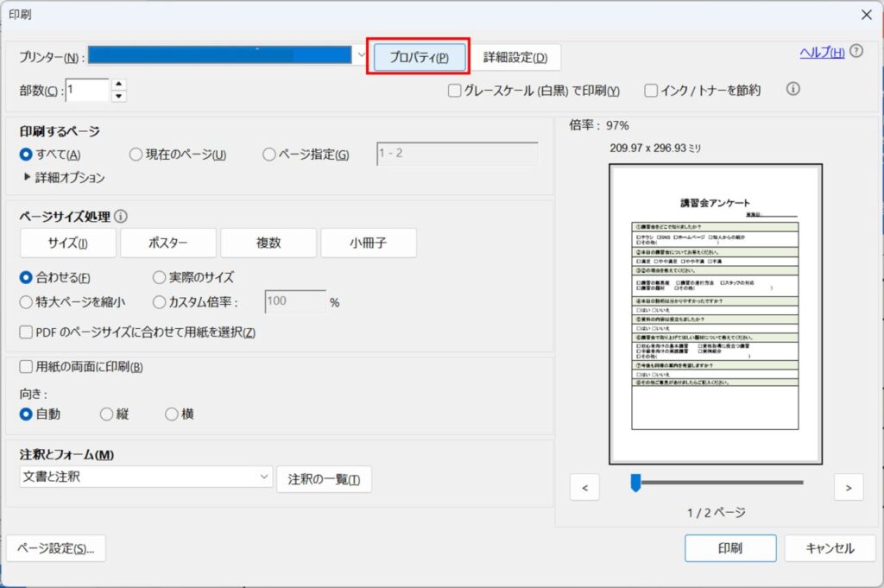Select ページ指定 radio button
Viewport: 884px width, 588px height.
click(269, 154)
